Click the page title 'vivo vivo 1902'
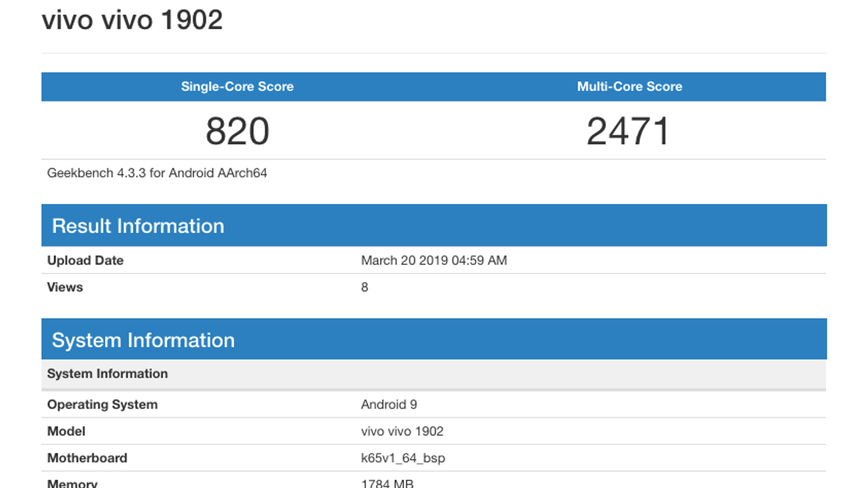868x488 pixels. tap(132, 21)
